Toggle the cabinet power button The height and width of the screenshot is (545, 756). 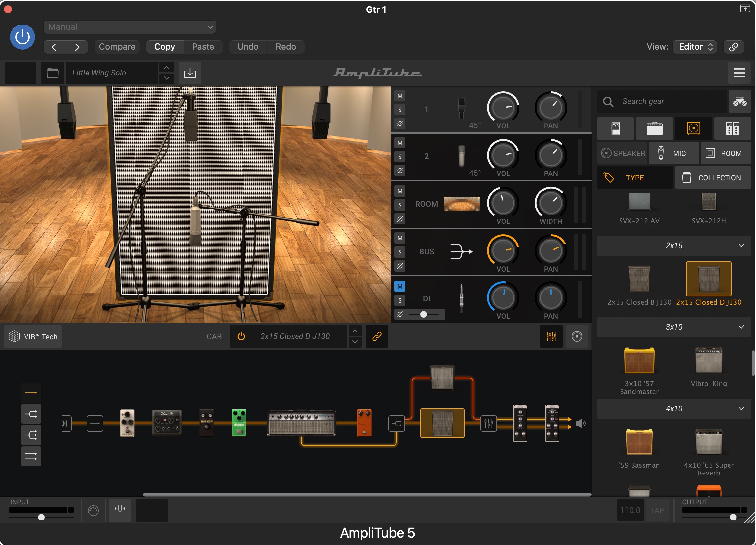[x=241, y=336]
